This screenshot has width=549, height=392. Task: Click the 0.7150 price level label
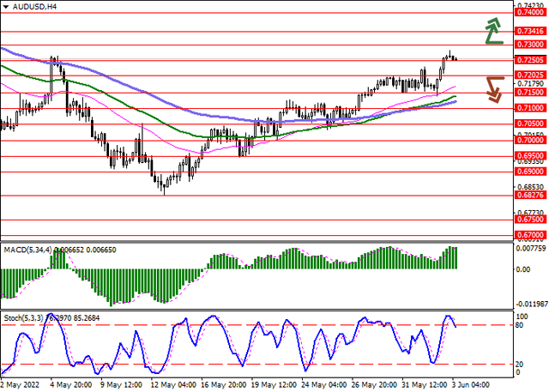pos(528,91)
